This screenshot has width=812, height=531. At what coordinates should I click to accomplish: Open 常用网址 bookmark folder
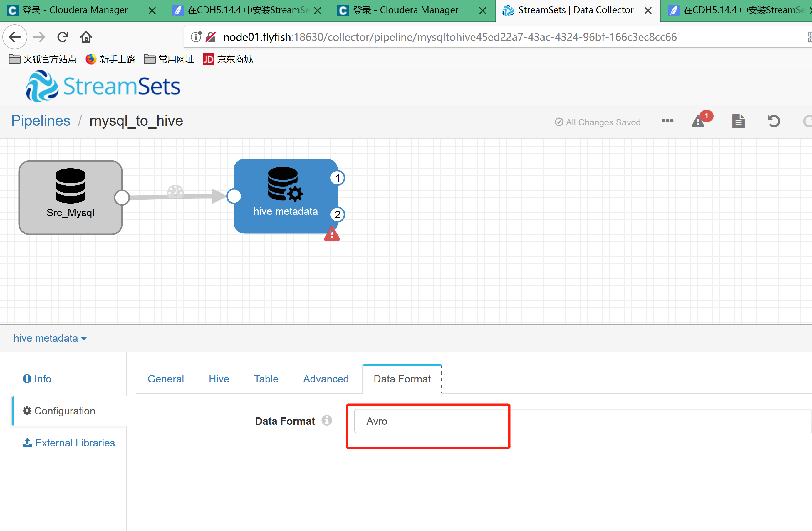(x=169, y=59)
